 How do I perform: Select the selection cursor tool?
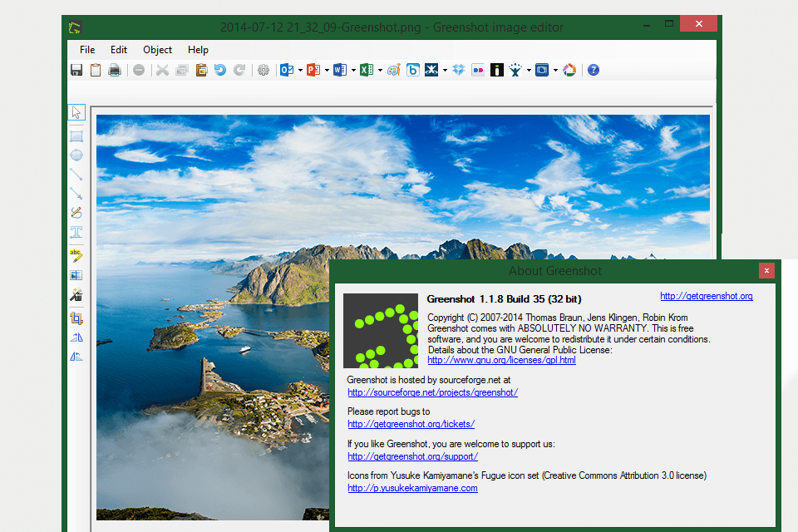tap(76, 112)
